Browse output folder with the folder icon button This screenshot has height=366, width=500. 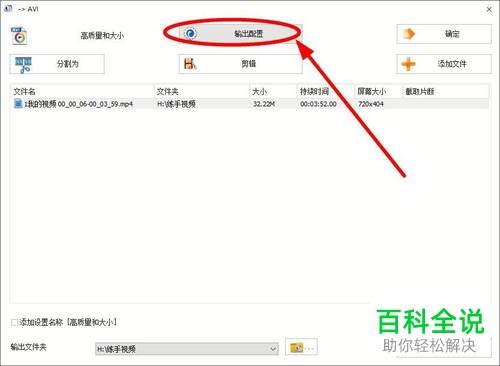[x=301, y=347]
